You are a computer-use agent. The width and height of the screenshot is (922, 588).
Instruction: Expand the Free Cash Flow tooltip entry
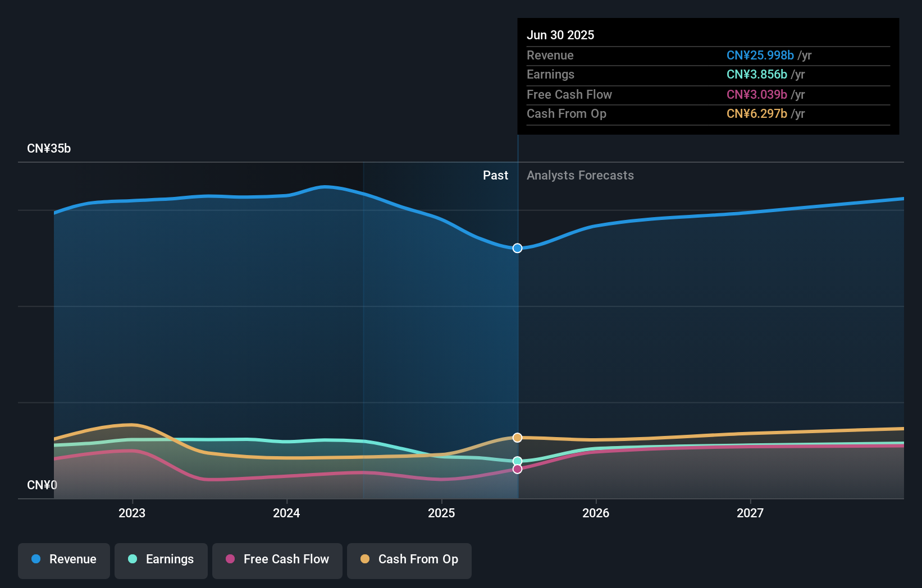click(x=569, y=94)
